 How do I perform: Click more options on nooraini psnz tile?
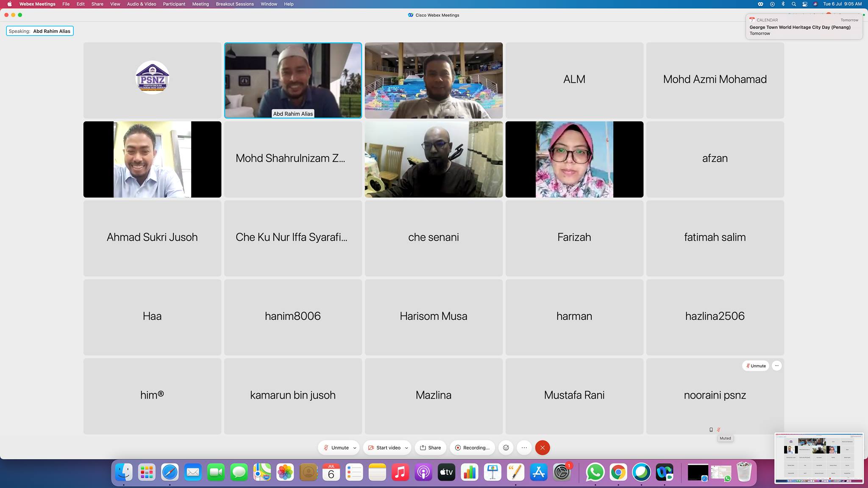pos(776,366)
